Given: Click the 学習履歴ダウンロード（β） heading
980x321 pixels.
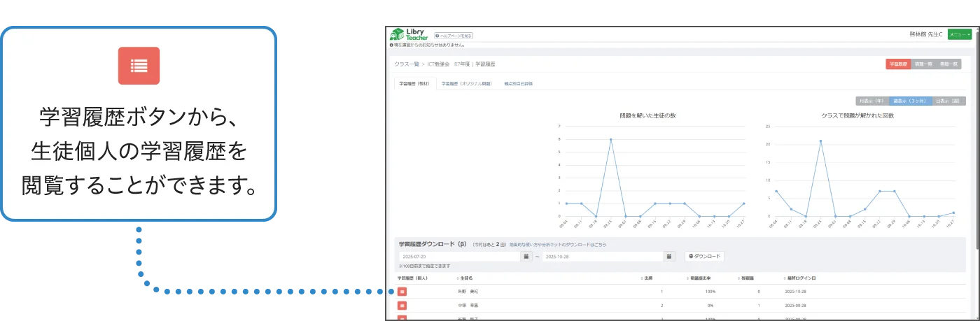Looking at the screenshot, I should pos(432,245).
